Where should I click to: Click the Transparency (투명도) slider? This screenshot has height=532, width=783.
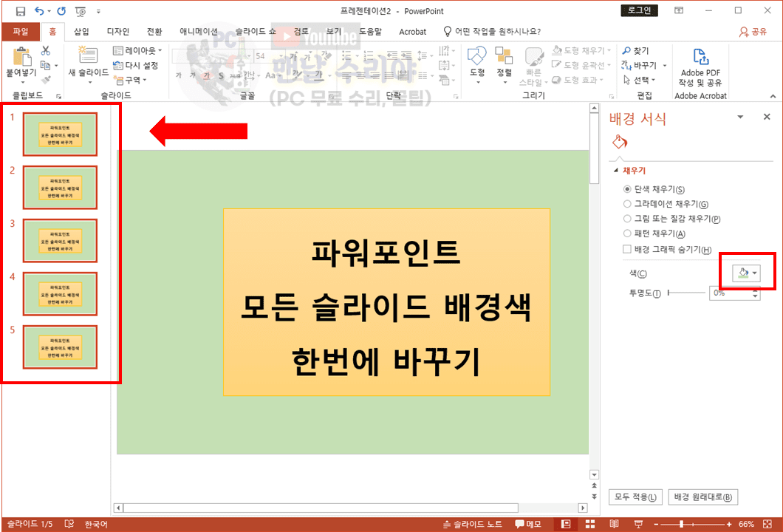[686, 293]
